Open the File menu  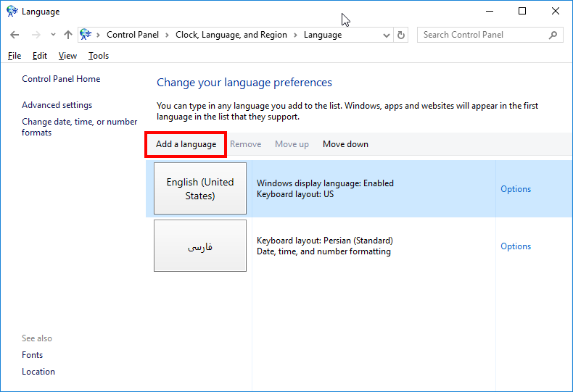point(15,56)
